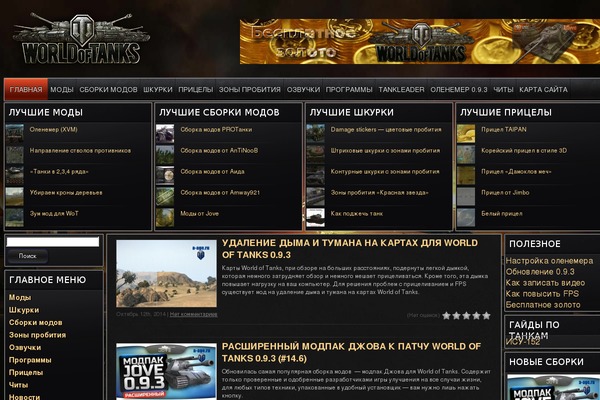The image size is (600, 400).
Task: Click thumbnail beside «Танки в 2,3,4 ряда»
Action: pyautogui.click(x=15, y=175)
